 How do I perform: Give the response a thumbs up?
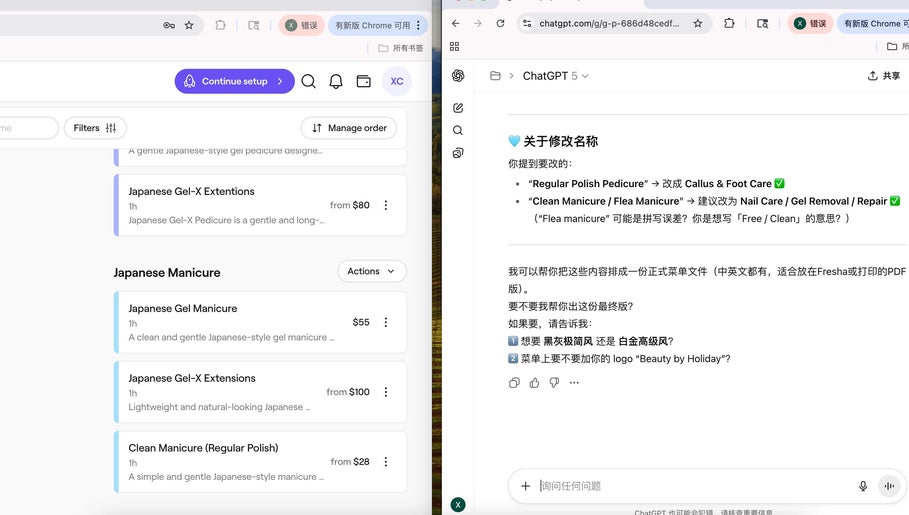coord(534,382)
